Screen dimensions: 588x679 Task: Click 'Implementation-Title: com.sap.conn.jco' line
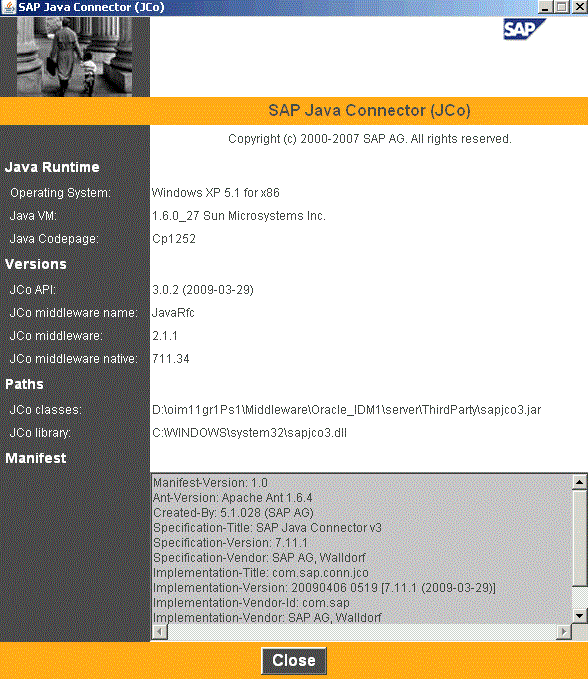(x=261, y=572)
